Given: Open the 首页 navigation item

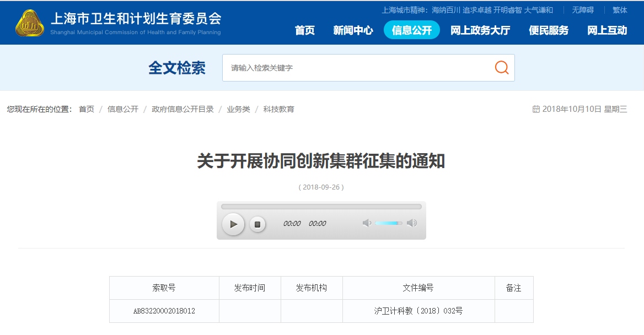Looking at the screenshot, I should point(305,30).
